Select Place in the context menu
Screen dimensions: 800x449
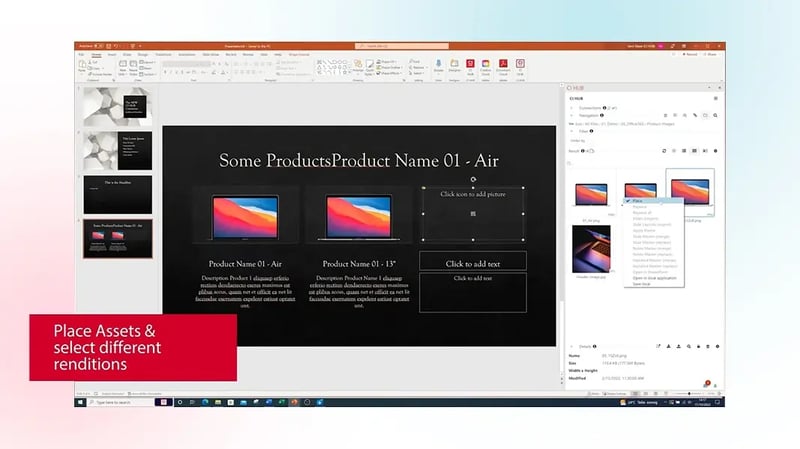pyautogui.click(x=638, y=201)
